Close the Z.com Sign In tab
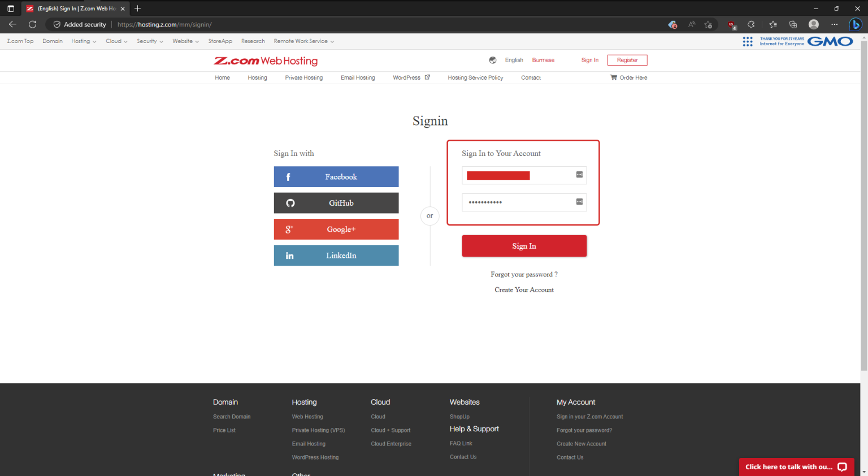This screenshot has width=868, height=476. (x=123, y=8)
